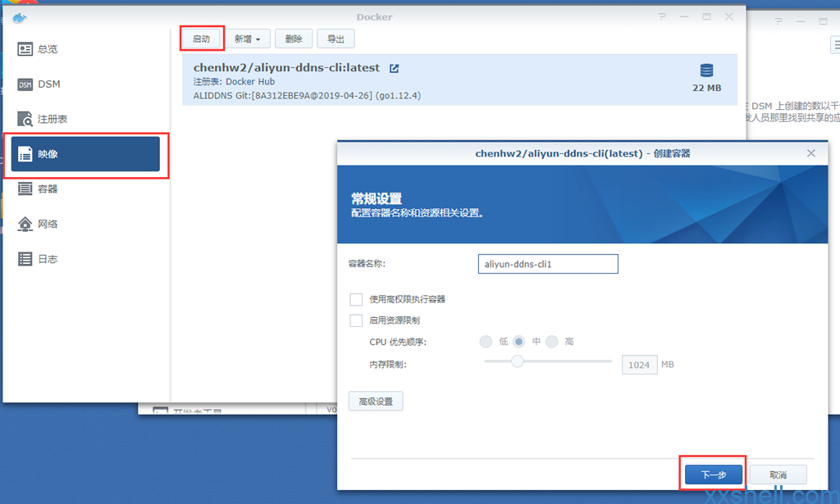Select CPU priority 中 radio button
The width and height of the screenshot is (840, 504).
point(518,342)
